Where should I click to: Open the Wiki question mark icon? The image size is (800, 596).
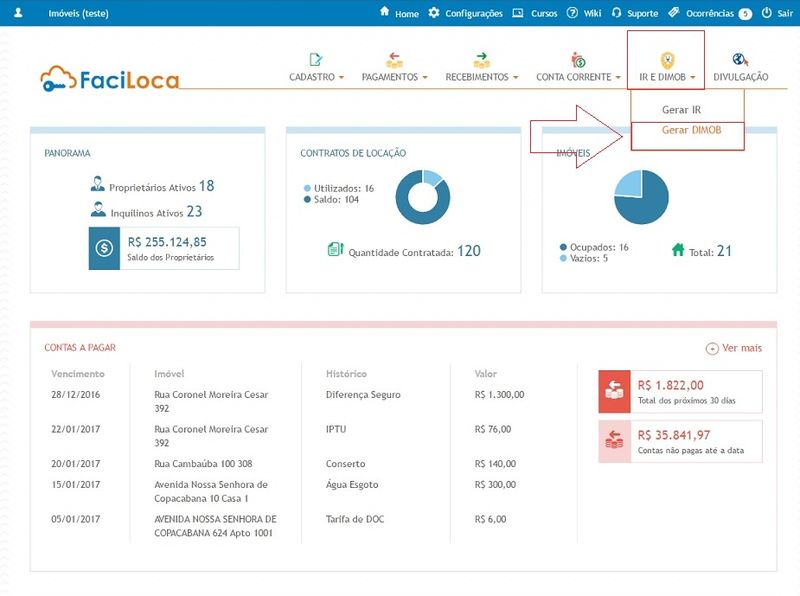pyautogui.click(x=572, y=13)
